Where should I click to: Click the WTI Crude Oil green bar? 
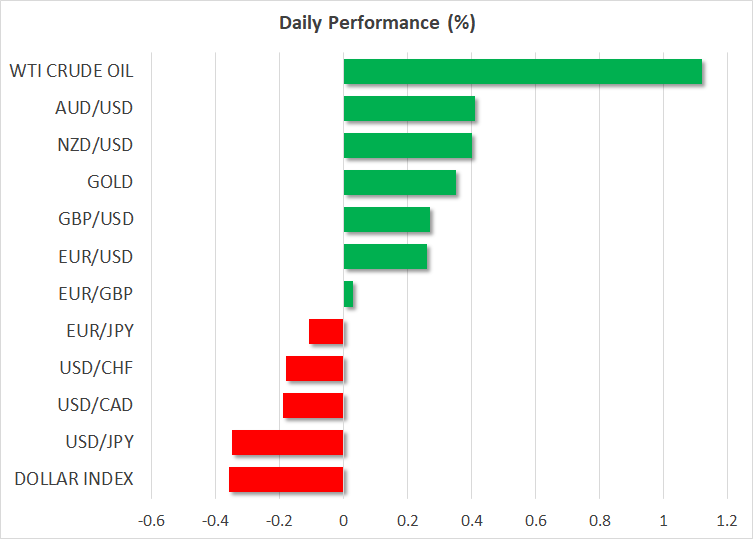(x=522, y=72)
